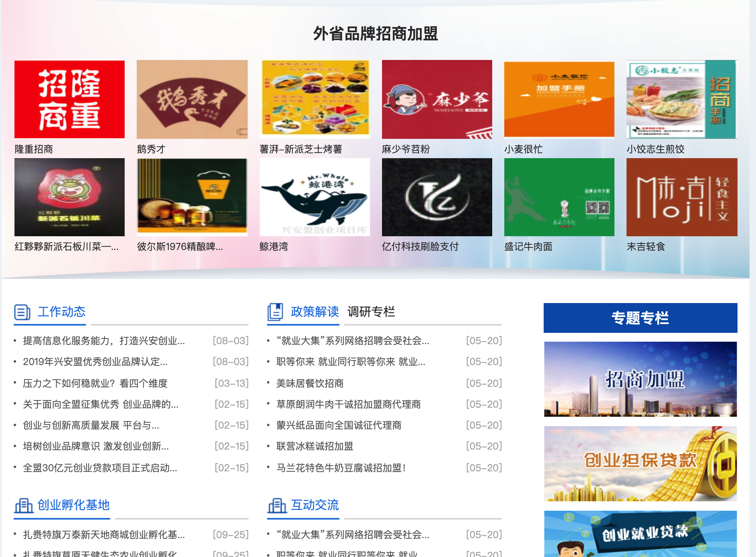Open the 末吉轻食 Moji image
Viewport: 756px width, 557px height.
pos(682,197)
